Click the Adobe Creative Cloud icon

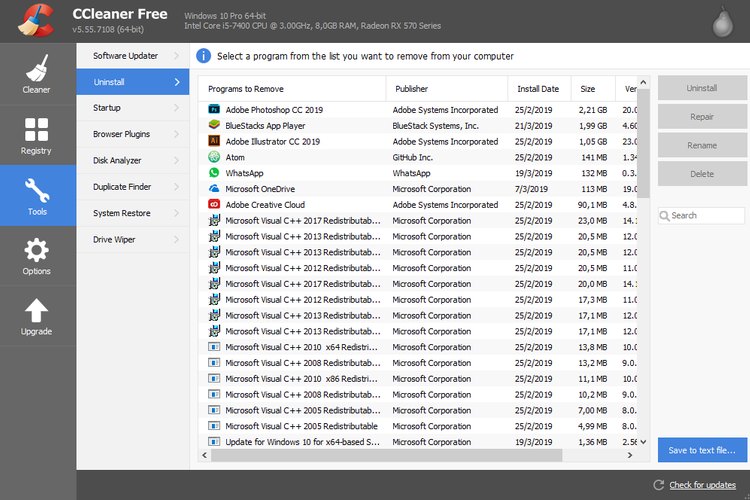pyautogui.click(x=214, y=204)
